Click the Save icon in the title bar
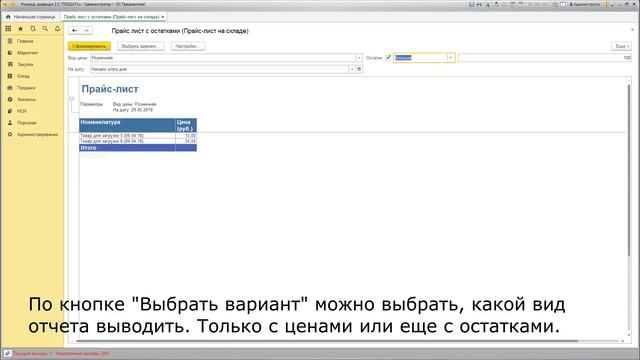 click(x=471, y=4)
